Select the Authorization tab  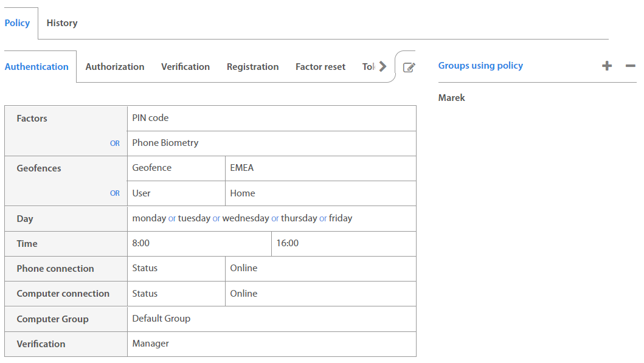[115, 67]
